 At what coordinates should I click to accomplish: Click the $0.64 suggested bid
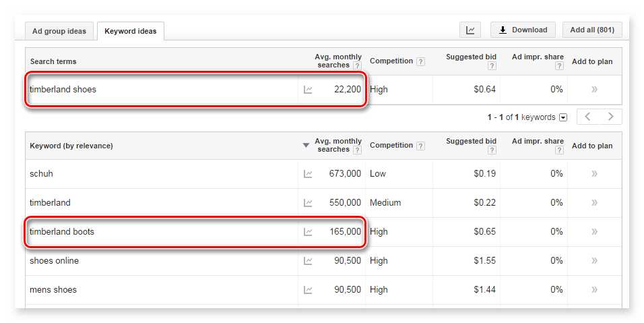click(x=484, y=90)
